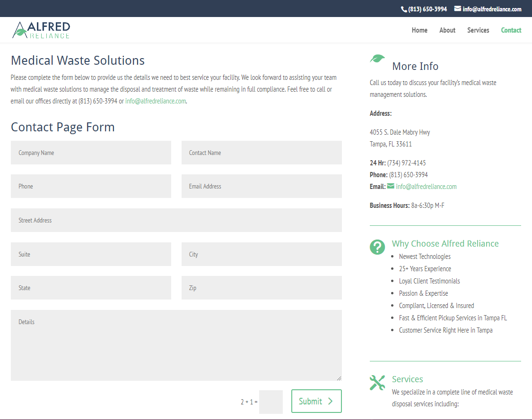The width and height of the screenshot is (532, 420).
Task: Click the envelope icon in top bar
Action: point(458,9)
